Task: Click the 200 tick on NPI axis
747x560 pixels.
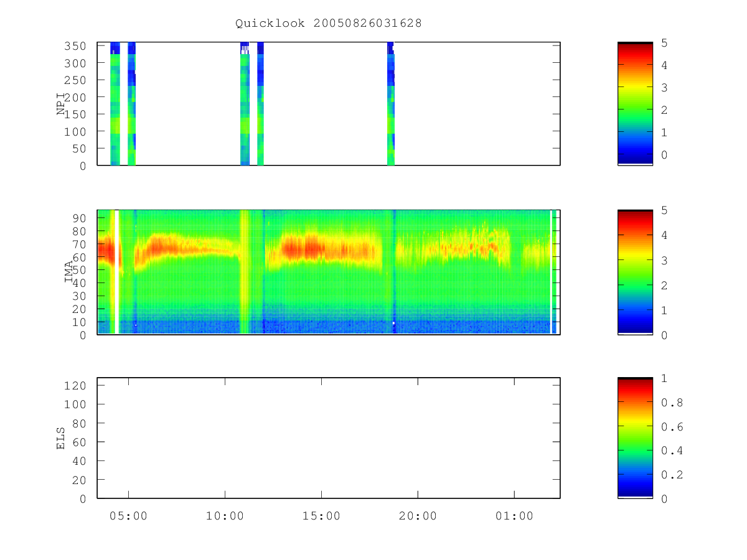Action: coord(76,97)
